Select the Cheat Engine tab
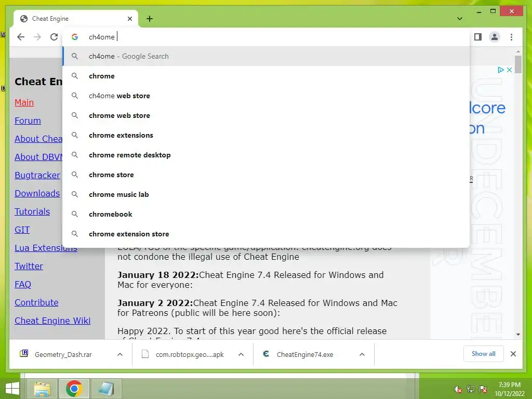The height and width of the screenshot is (399, 532). pyautogui.click(x=76, y=19)
